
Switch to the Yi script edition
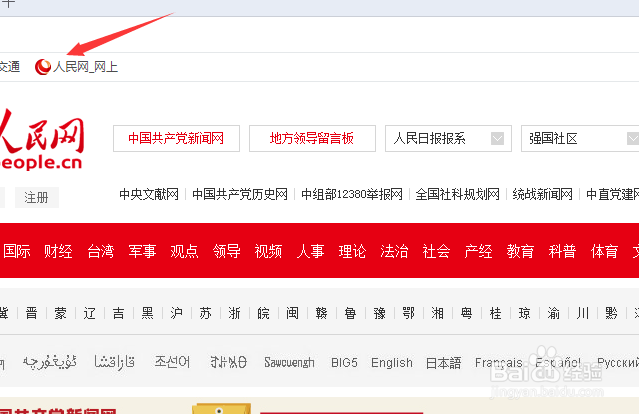(x=228, y=362)
